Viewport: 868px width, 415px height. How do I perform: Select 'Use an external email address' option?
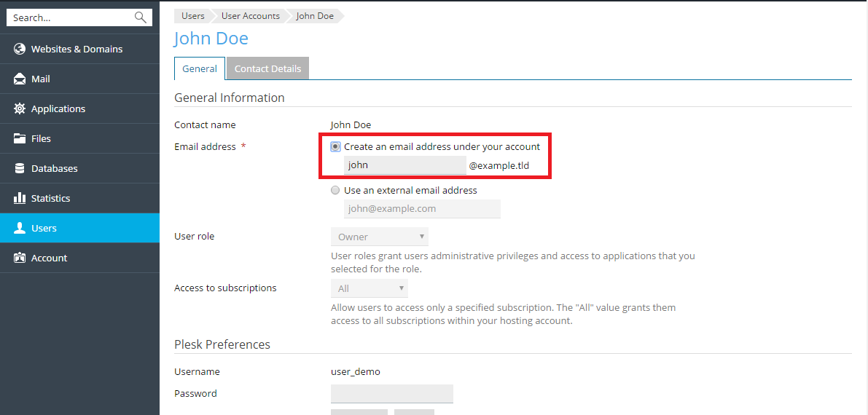tap(335, 190)
